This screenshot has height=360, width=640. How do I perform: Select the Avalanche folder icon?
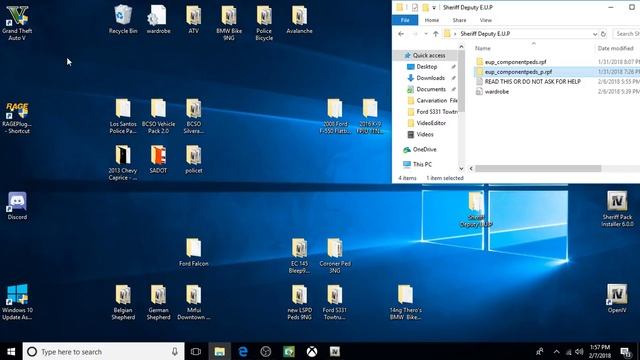click(x=299, y=19)
